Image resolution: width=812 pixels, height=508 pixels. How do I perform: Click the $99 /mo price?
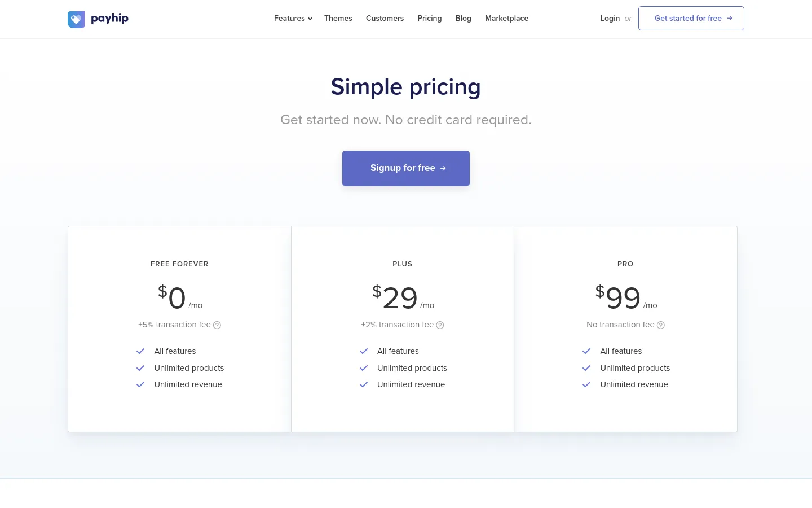pos(626,297)
